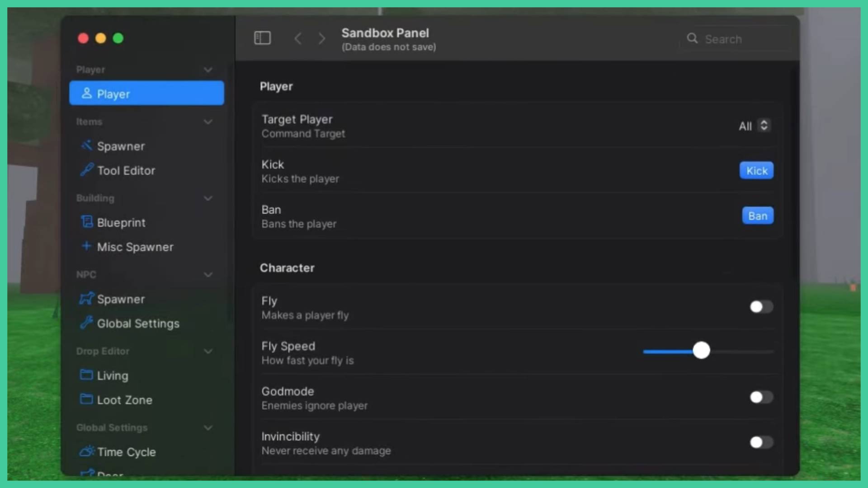Click the Time Cycle weather icon
This screenshot has width=868, height=488.
[x=86, y=451]
